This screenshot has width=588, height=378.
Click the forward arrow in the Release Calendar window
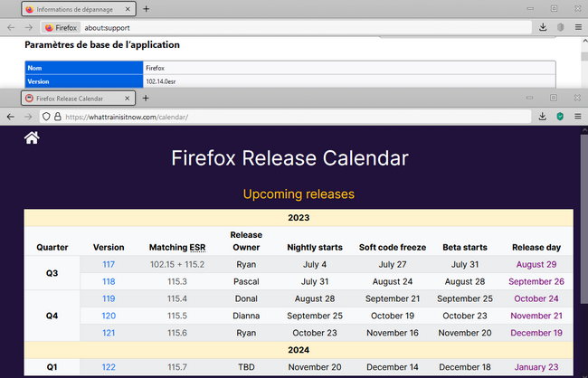28,117
